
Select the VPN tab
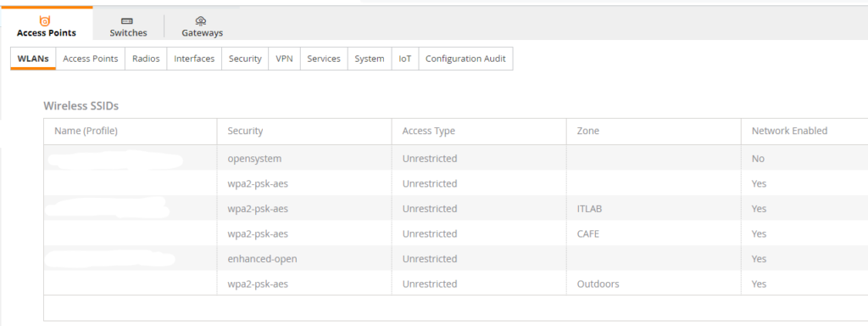point(285,59)
